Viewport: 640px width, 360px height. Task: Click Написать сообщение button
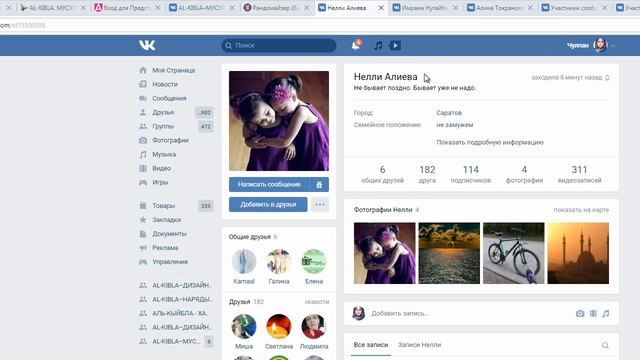pyautogui.click(x=269, y=184)
